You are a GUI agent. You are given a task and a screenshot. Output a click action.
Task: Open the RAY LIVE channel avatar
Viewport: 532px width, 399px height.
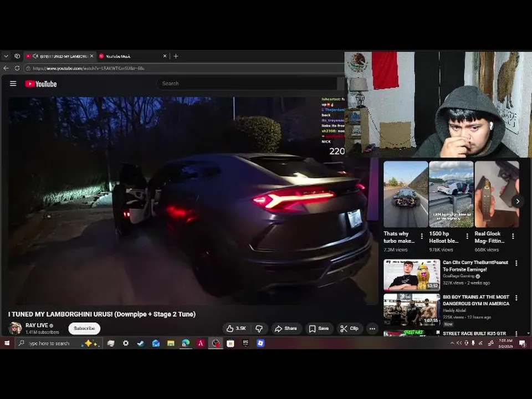[15, 328]
